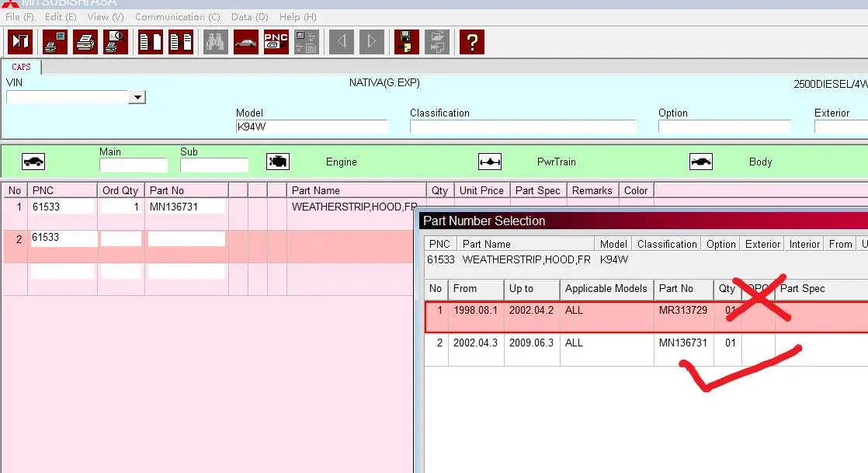Image resolution: width=868 pixels, height=473 pixels.
Task: Select part number MN136731 row in dialog
Action: click(682, 343)
